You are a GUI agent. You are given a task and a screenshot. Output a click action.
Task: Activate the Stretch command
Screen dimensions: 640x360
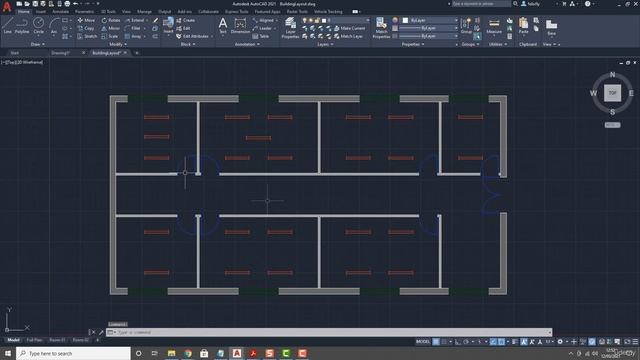pyautogui.click(x=87, y=36)
